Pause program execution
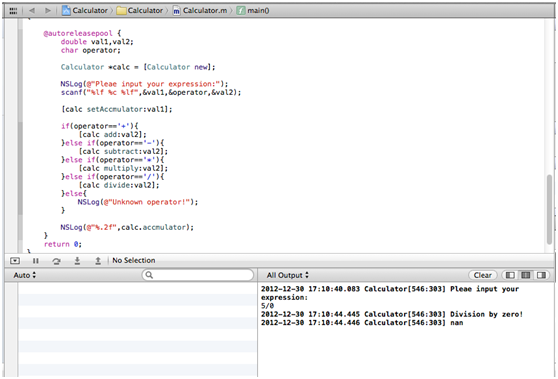558x379 pixels. pyautogui.click(x=36, y=261)
